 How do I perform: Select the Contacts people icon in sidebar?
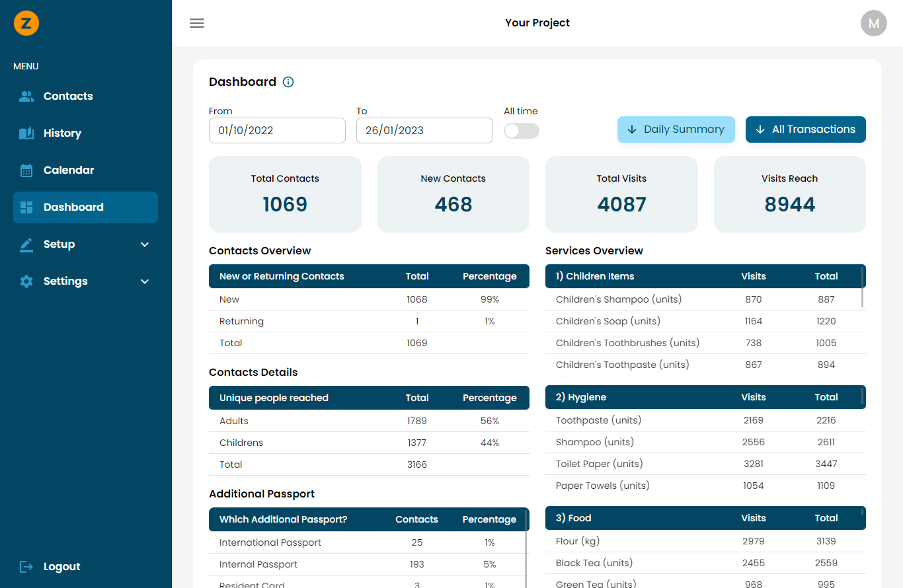[x=26, y=96]
